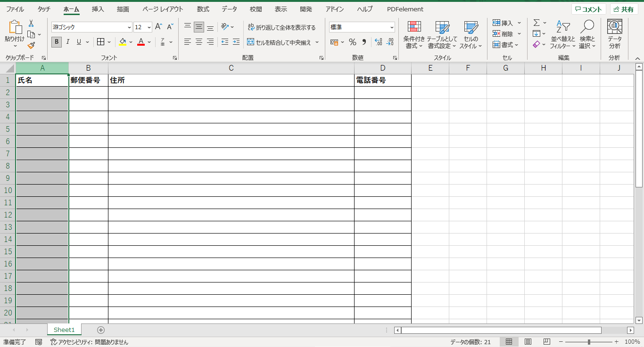Image resolution: width=644 pixels, height=347 pixels.
Task: Toggle Italic formatting button
Action: (67, 42)
